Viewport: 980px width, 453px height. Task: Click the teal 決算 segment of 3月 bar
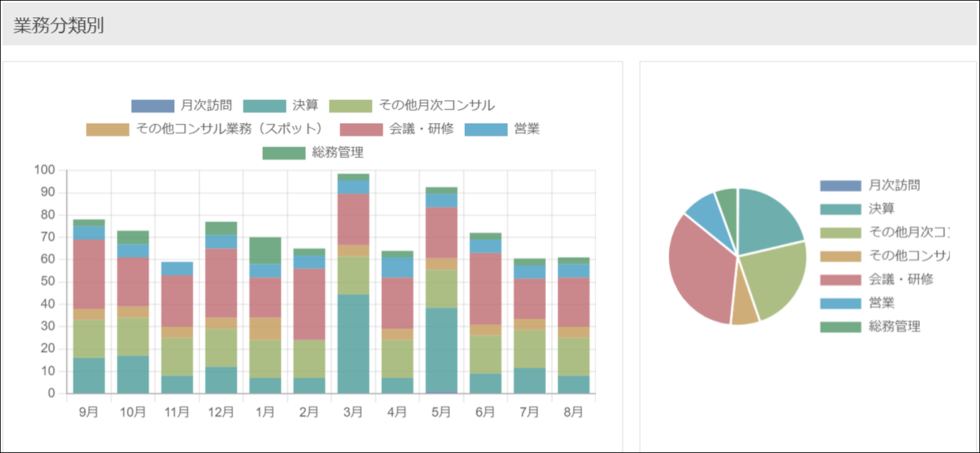click(x=354, y=344)
